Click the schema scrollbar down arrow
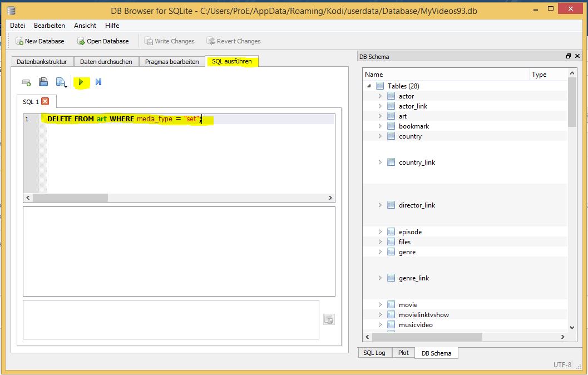588x375 pixels. (x=572, y=327)
